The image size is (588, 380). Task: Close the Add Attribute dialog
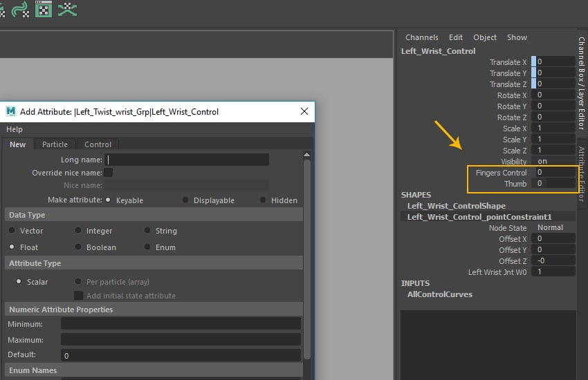tap(304, 111)
